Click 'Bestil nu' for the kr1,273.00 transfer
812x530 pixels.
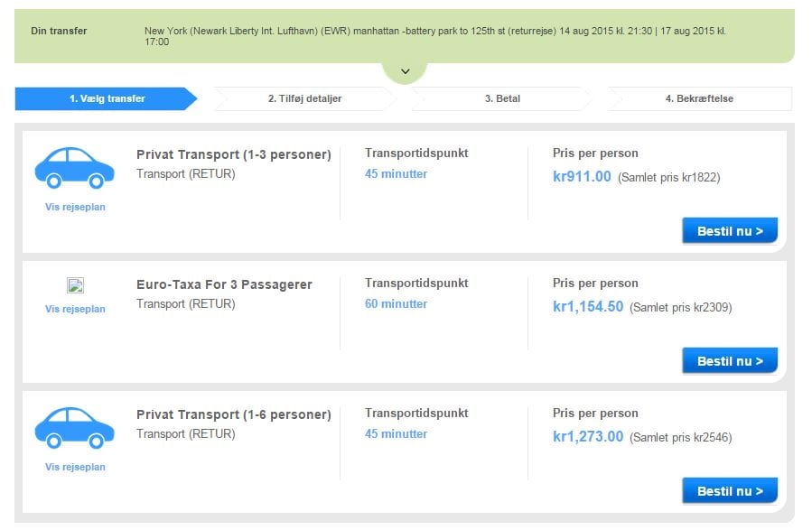click(730, 491)
